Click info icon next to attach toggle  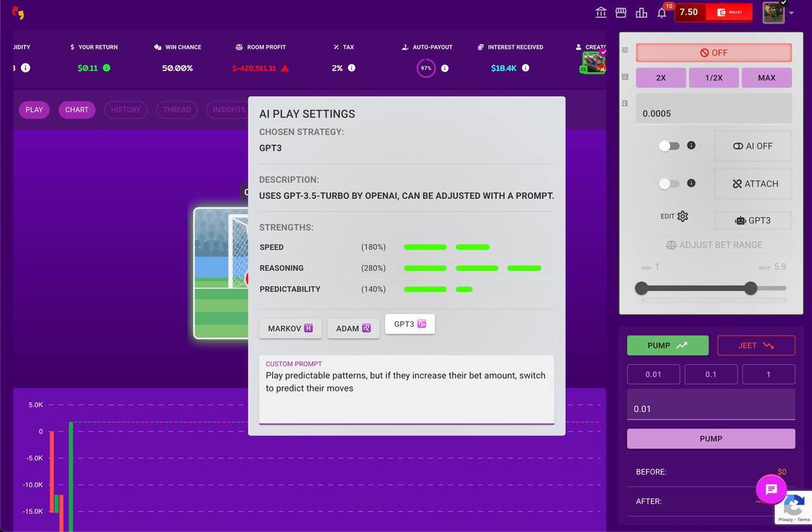[691, 183]
